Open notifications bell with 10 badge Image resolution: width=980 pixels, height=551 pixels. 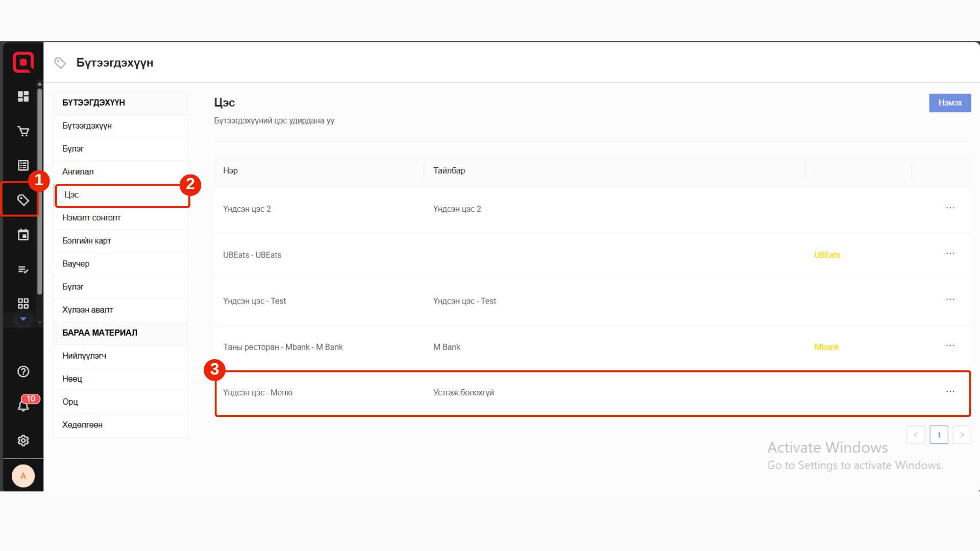point(23,406)
